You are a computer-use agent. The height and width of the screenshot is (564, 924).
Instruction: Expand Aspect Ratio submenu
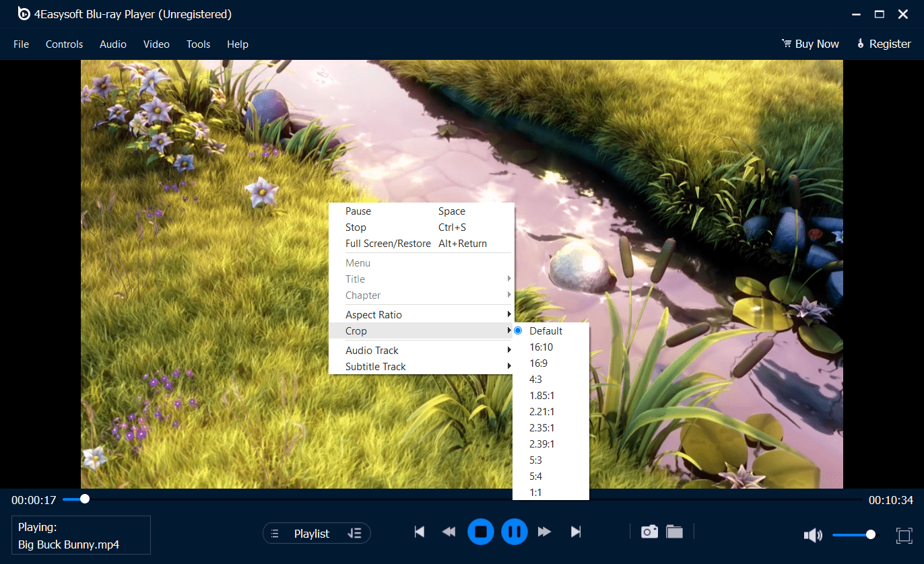coord(421,314)
